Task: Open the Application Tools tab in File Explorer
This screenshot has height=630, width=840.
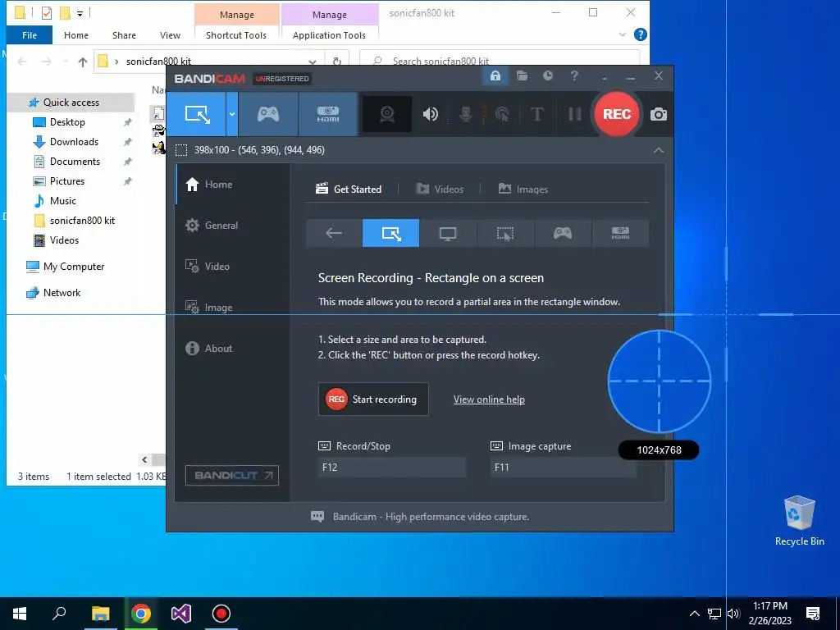Action: 329,35
